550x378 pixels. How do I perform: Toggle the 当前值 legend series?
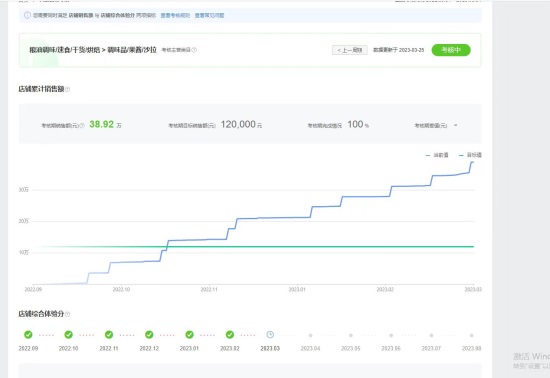click(x=437, y=155)
